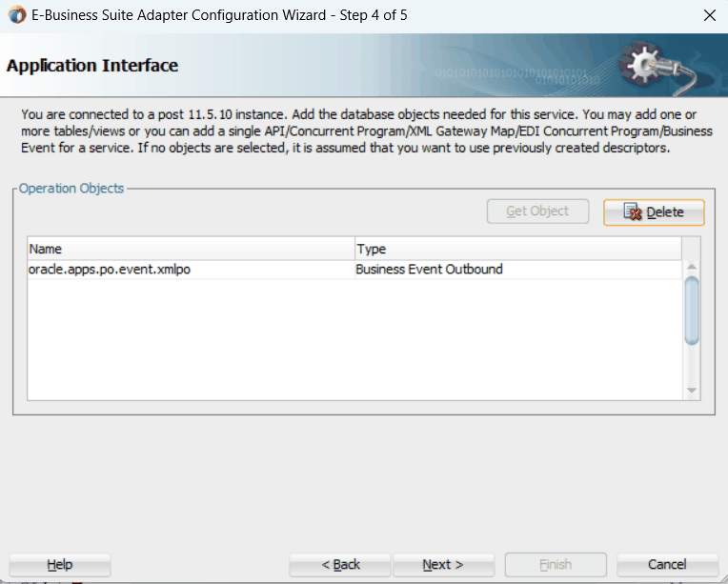Go to the Next wizard step

pyautogui.click(x=443, y=565)
